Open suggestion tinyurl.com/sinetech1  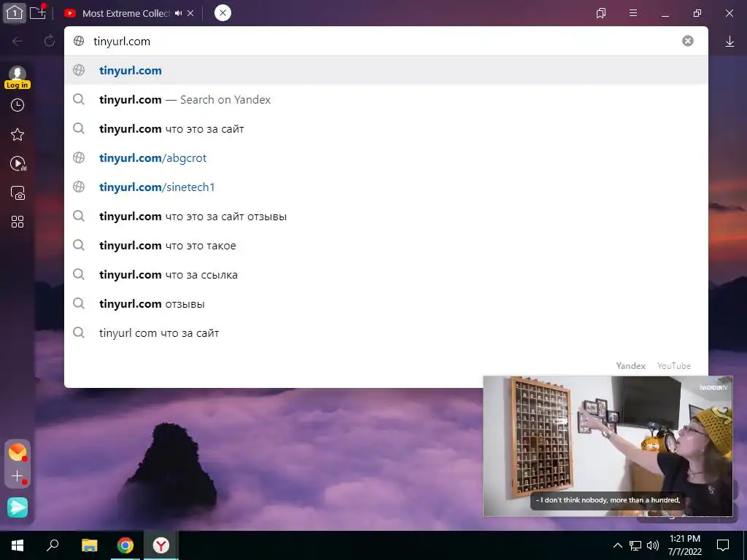click(x=386, y=187)
